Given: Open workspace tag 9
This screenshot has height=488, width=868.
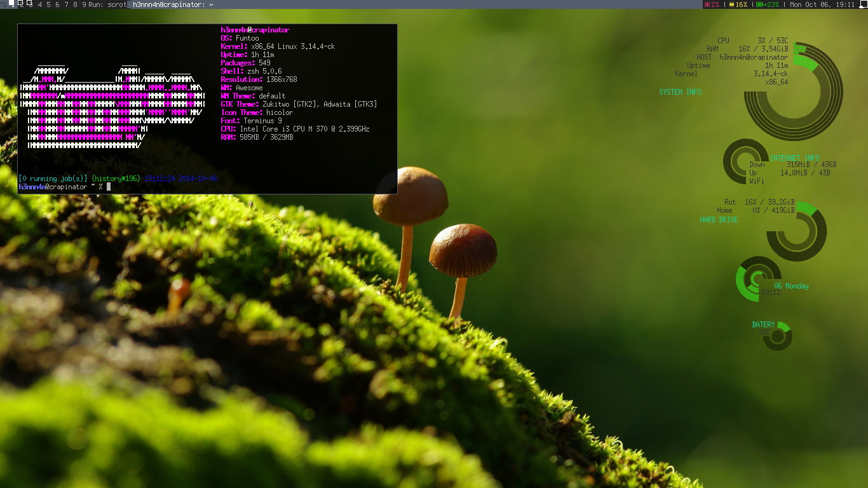Looking at the screenshot, I should click(x=84, y=4).
